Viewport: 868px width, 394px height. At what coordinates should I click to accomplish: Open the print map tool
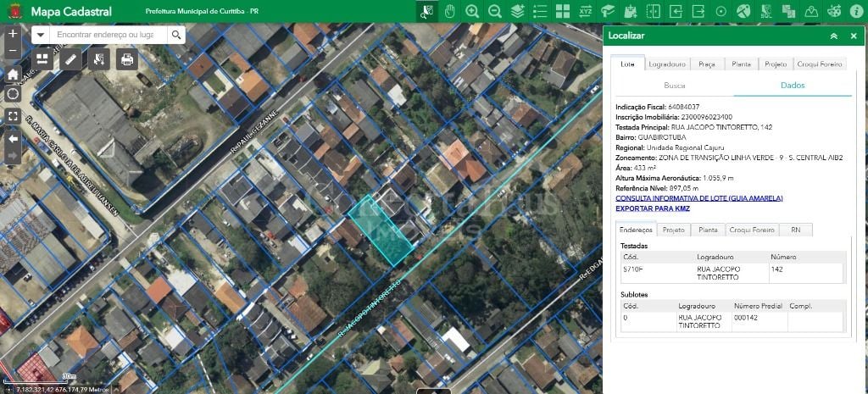[127, 58]
